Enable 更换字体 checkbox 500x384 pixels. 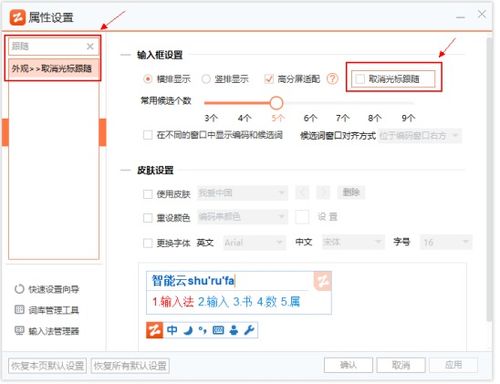pos(148,243)
